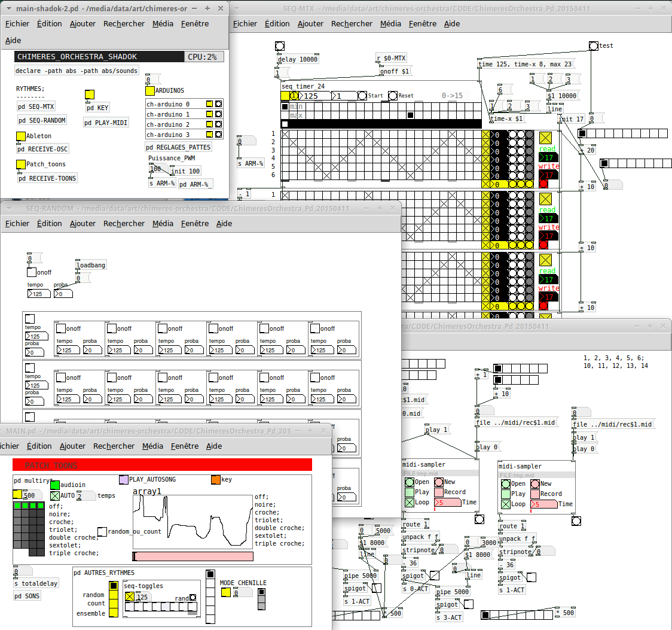Open the pd SEQ-MTX subpatch
672x630 pixels.
point(36,106)
